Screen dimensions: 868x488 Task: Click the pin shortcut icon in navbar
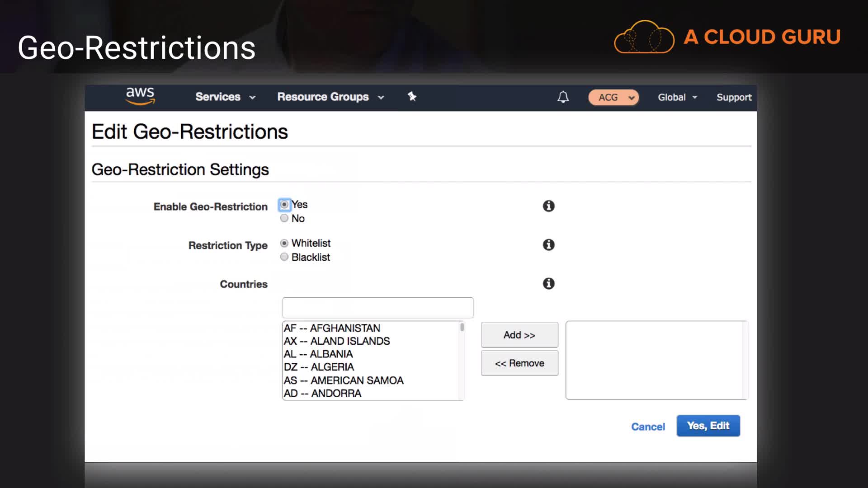(x=412, y=96)
